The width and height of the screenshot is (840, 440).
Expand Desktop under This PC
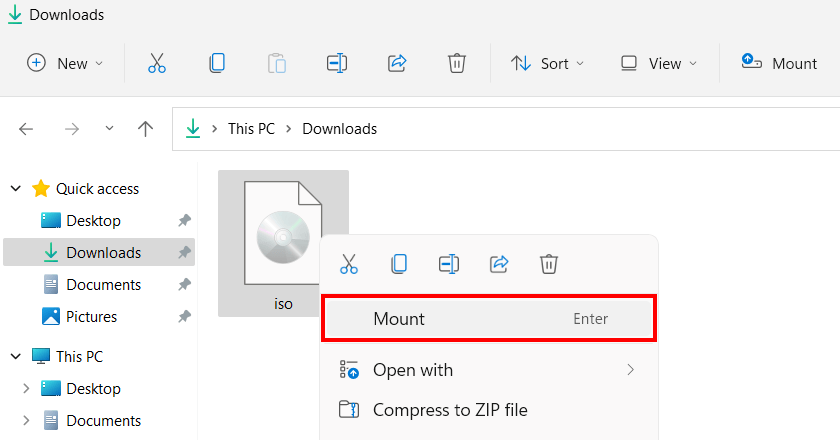tap(26, 389)
